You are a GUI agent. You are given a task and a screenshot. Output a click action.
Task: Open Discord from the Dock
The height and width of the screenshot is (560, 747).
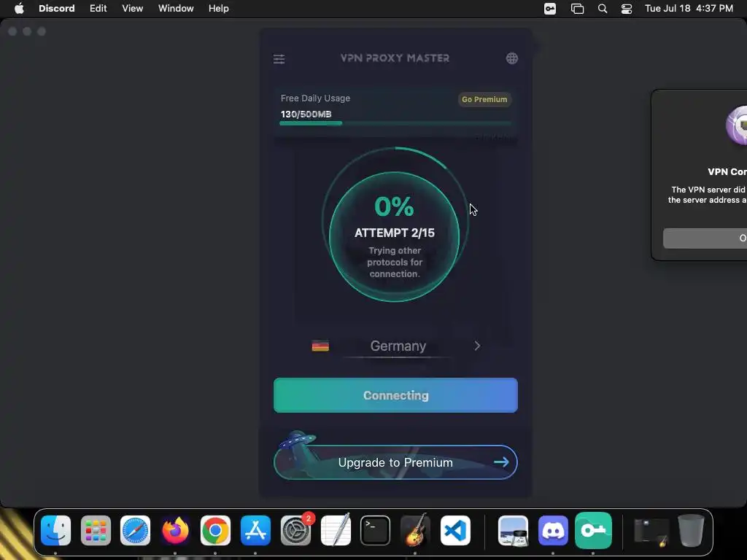(x=553, y=531)
